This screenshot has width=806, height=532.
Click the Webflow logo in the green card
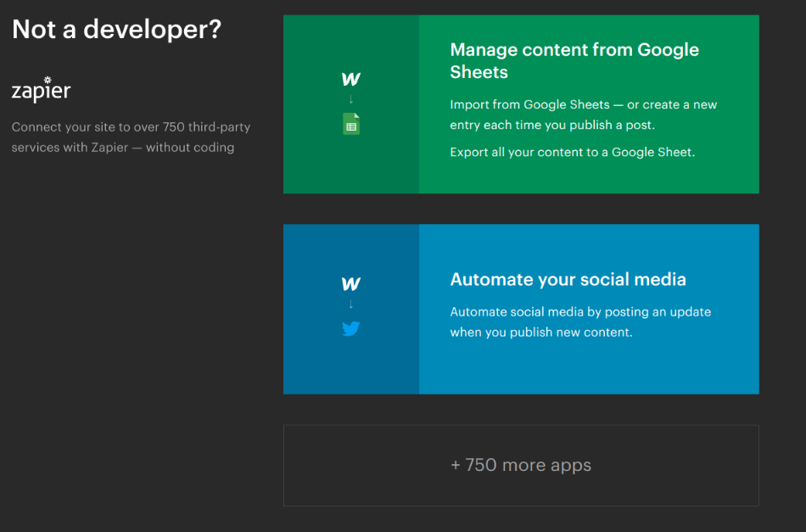tap(351, 79)
